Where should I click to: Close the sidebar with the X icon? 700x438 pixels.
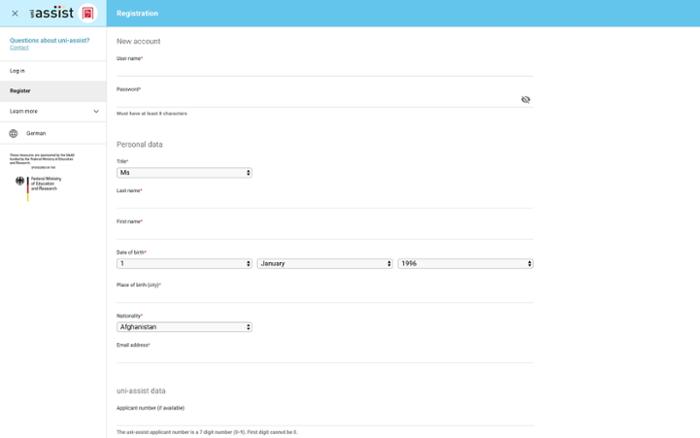[15, 13]
